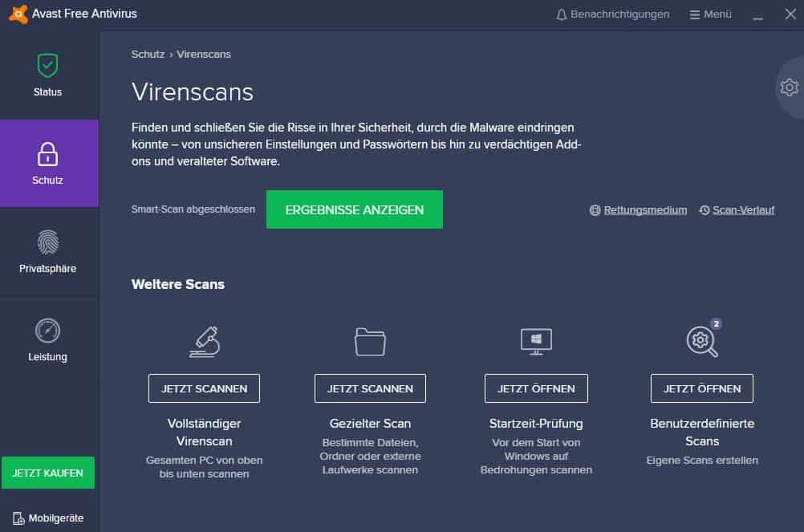The height and width of the screenshot is (532, 804).
Task: Click the microscope full scan icon
Action: point(204,341)
